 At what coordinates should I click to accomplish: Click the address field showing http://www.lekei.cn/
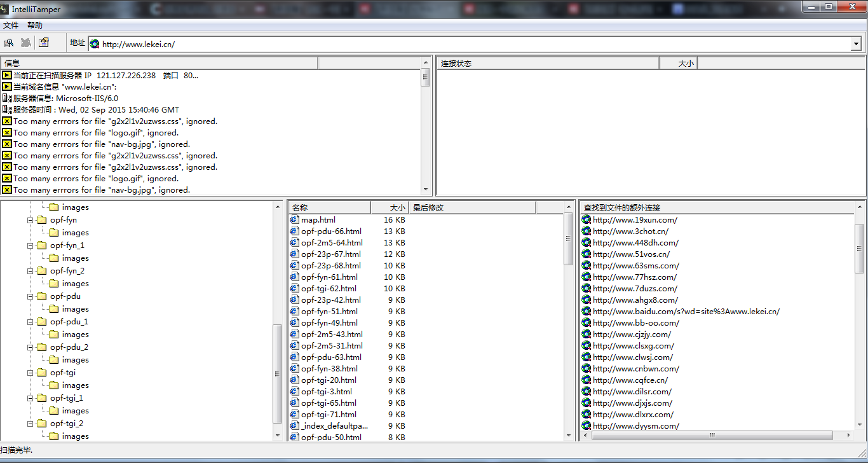[475, 44]
